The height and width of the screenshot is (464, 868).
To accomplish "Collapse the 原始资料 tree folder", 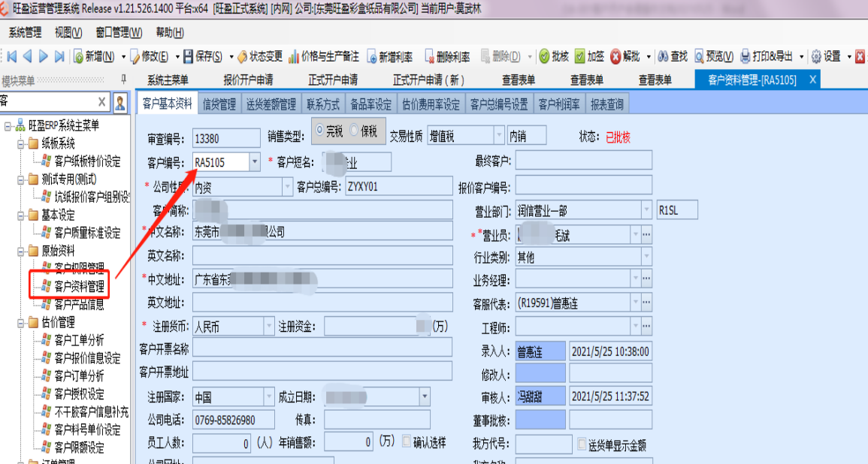I will coord(20,252).
